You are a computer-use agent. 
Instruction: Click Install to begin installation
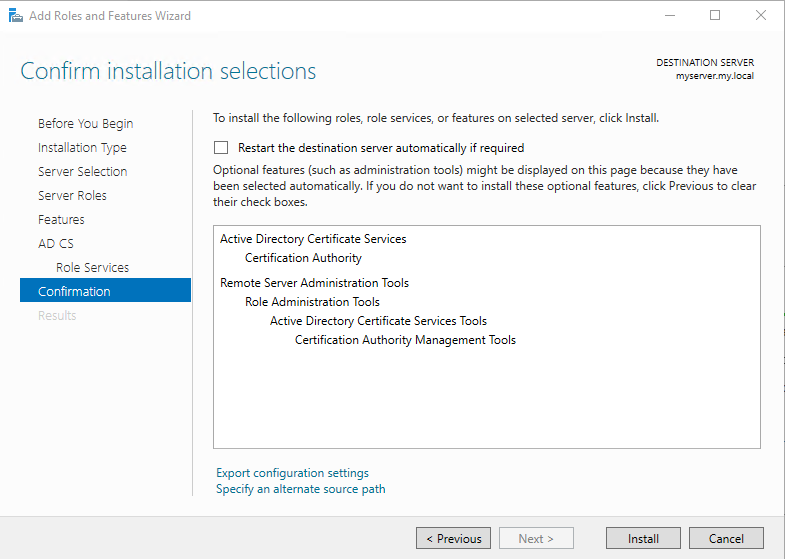(x=643, y=538)
